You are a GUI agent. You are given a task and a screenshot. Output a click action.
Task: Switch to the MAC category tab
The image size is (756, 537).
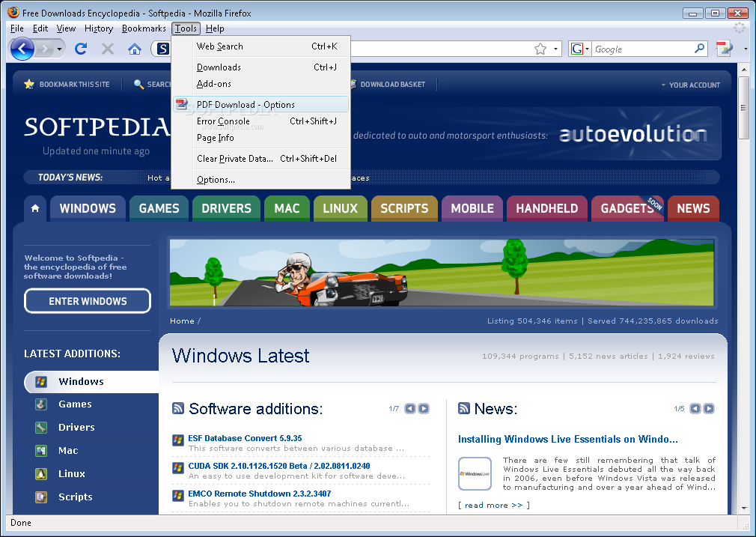tap(287, 208)
